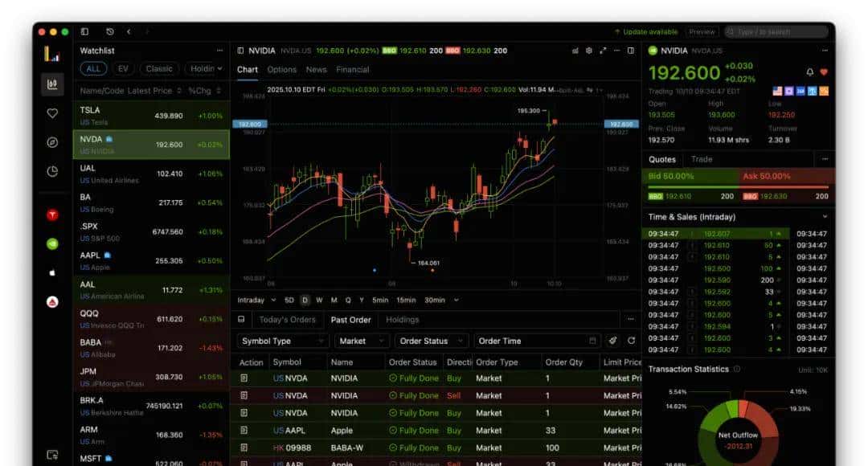The image size is (868, 466).
Task: Expand the Intraday timeframe dropdown
Action: coord(259,300)
